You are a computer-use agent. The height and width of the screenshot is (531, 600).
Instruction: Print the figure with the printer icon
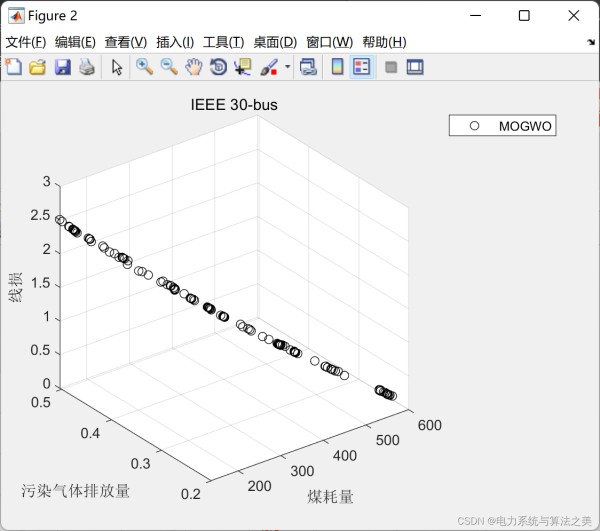(87, 67)
